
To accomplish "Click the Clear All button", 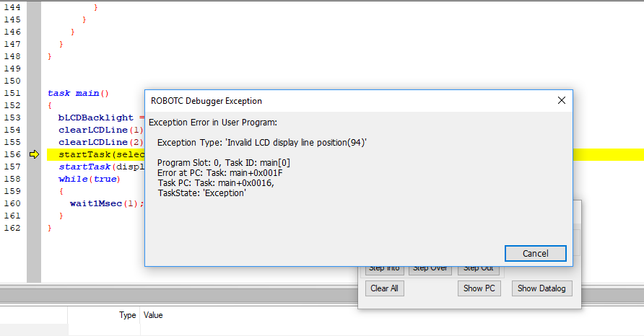I will (384, 288).
